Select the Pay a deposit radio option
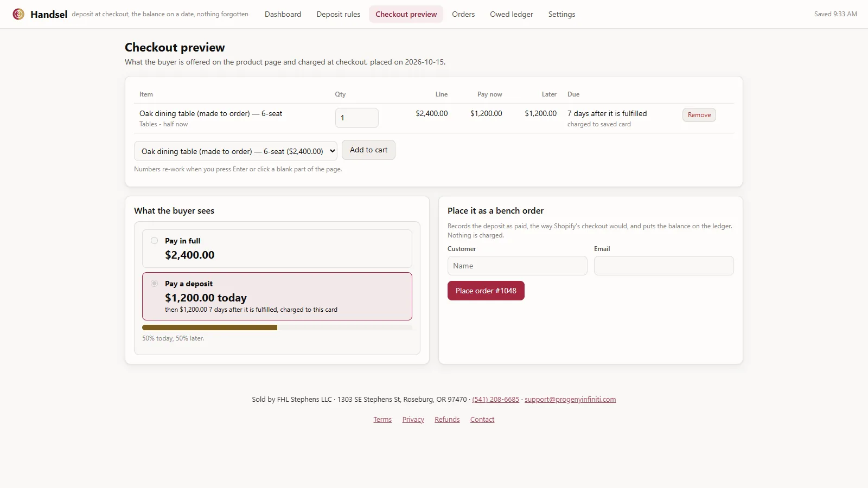Image resolution: width=868 pixels, height=488 pixels. [155, 284]
